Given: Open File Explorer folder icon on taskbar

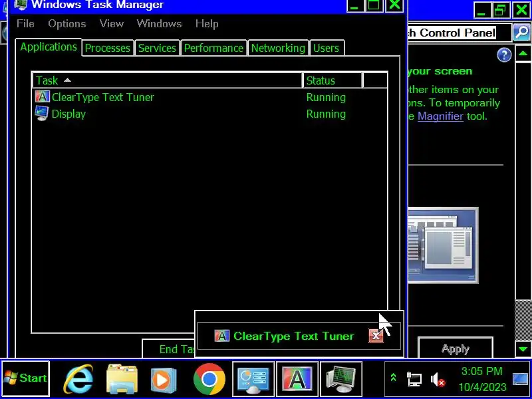Looking at the screenshot, I should pyautogui.click(x=122, y=379).
